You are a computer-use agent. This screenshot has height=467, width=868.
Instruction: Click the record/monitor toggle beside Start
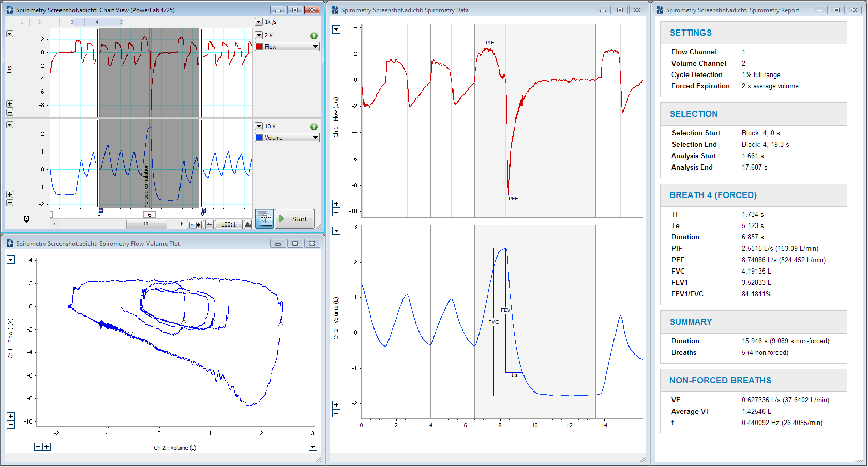pyautogui.click(x=264, y=219)
